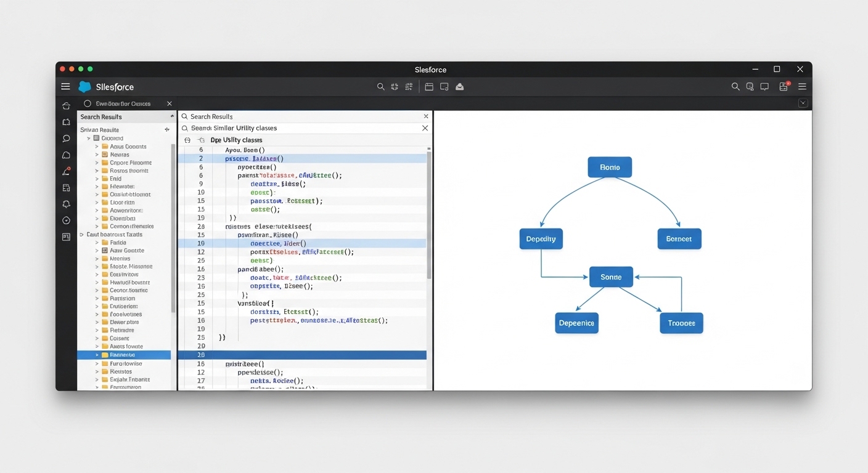The height and width of the screenshot is (473, 868).
Task: Open search with the magnifier toolbar icon
Action: click(x=381, y=87)
